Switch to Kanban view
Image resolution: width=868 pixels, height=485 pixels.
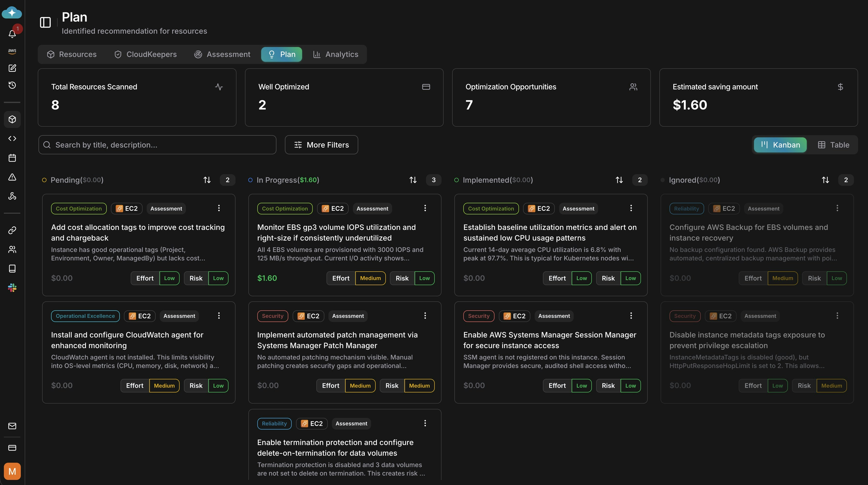pyautogui.click(x=780, y=145)
